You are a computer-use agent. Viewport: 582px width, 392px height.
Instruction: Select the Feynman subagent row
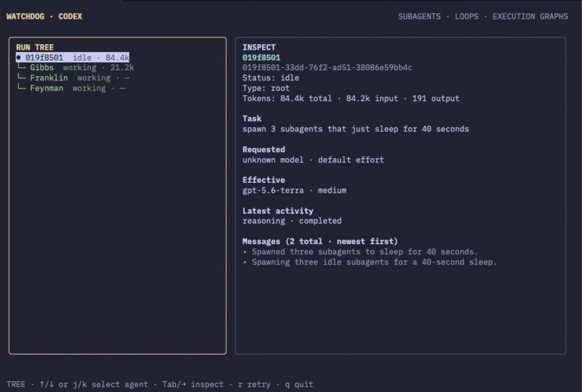[x=71, y=88]
